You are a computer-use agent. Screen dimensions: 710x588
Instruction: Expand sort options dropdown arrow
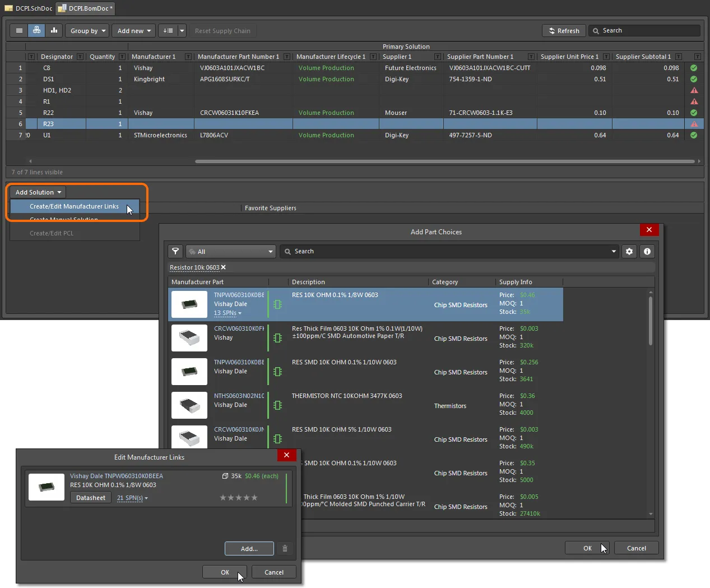(182, 31)
